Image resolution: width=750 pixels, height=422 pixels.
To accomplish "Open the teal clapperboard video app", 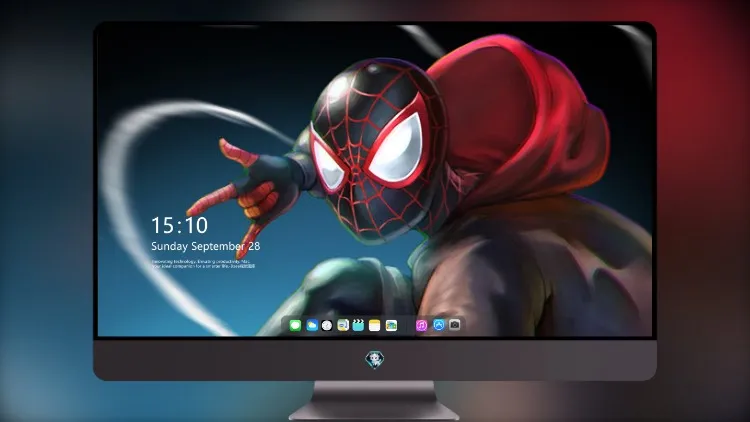I will click(358, 326).
